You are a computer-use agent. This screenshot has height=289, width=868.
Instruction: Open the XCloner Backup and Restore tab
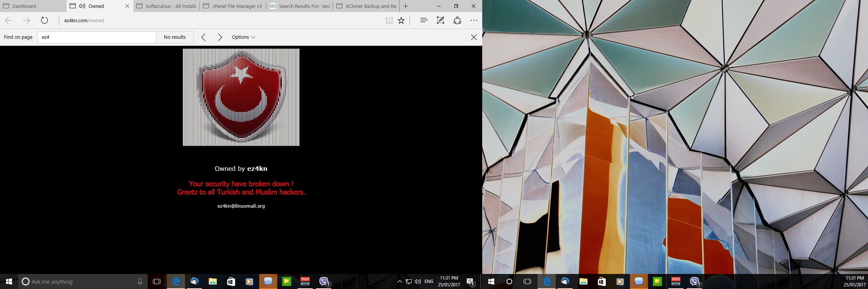tap(367, 6)
